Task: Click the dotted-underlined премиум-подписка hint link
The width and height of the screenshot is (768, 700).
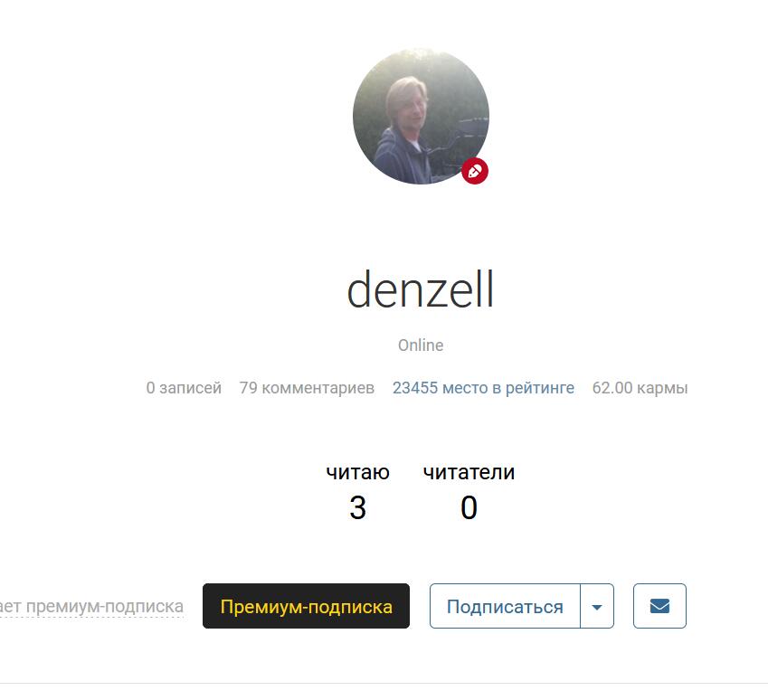Action: coord(91,607)
